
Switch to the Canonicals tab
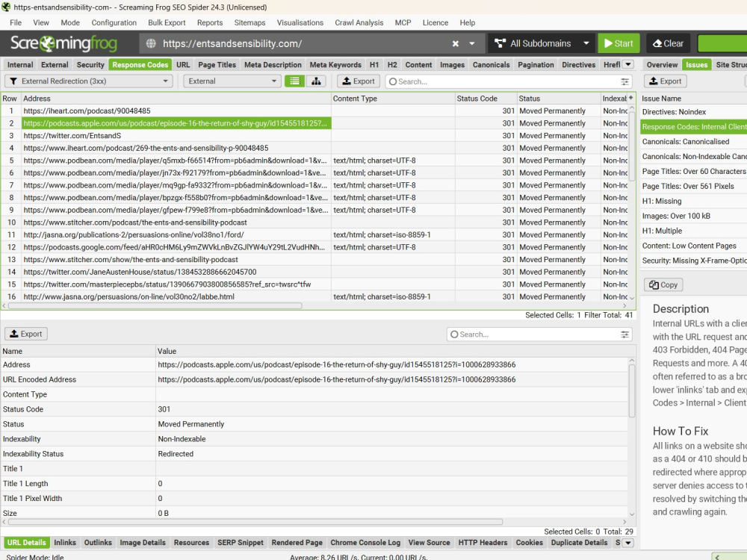492,65
